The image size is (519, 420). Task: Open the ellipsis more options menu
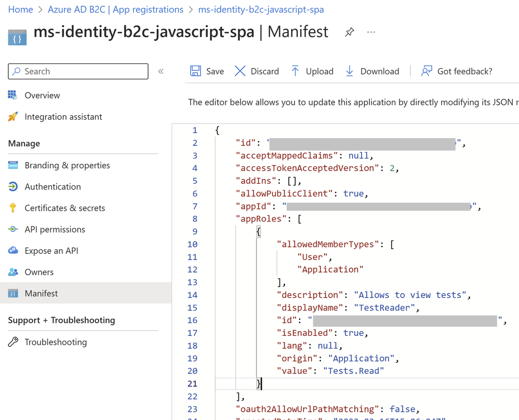(371, 32)
